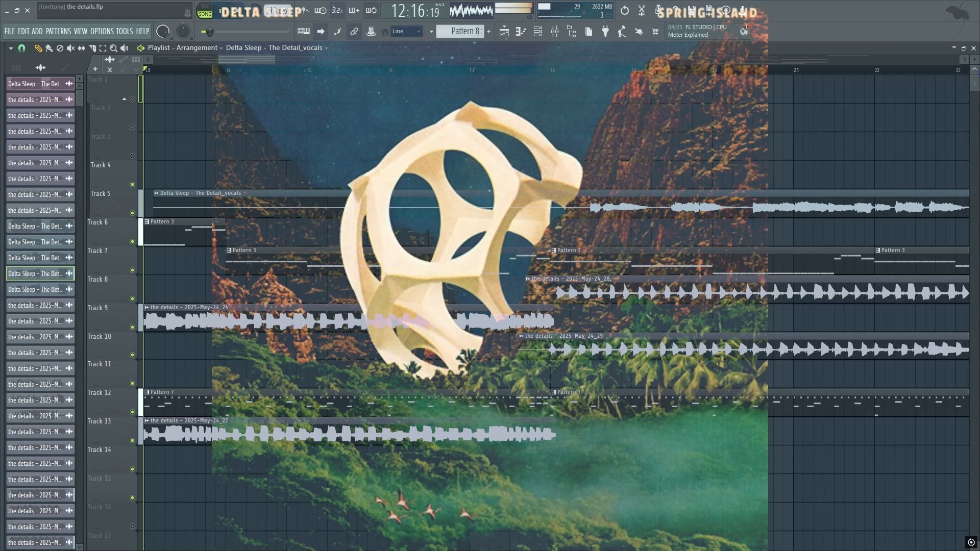Screen dimensions: 980x551
Task: Open playlist options menu arrow
Action: pos(10,48)
